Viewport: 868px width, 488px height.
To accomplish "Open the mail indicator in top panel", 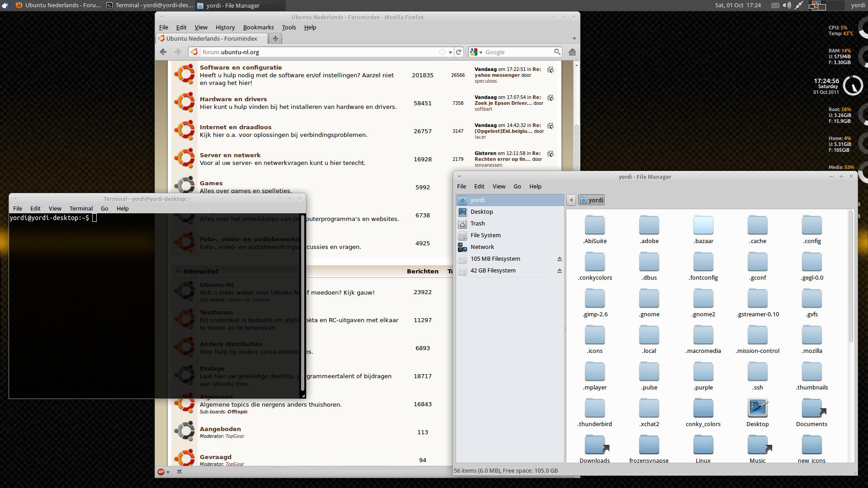I will (775, 5).
